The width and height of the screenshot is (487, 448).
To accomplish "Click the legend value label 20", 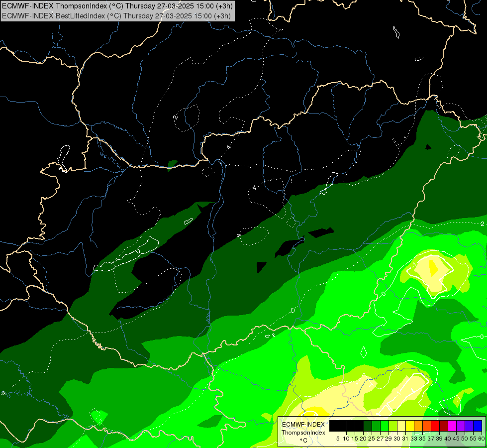I will point(363,439).
